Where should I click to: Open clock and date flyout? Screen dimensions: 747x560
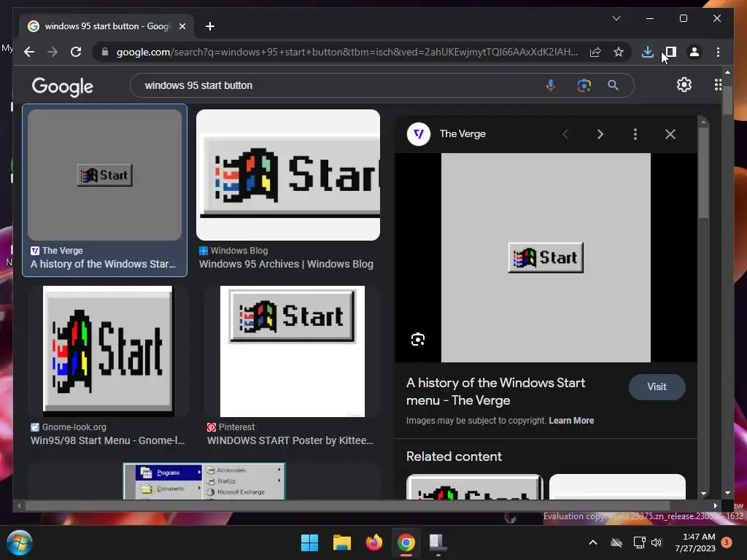point(695,542)
